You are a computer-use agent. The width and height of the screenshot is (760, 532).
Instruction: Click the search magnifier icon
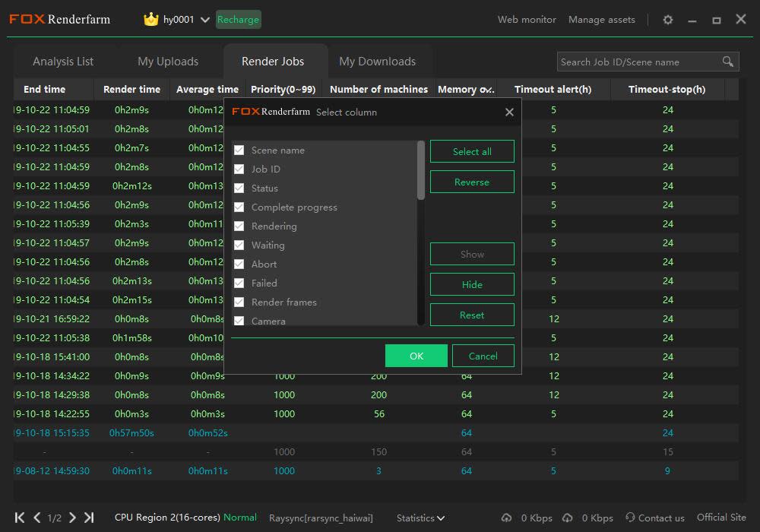click(x=728, y=62)
